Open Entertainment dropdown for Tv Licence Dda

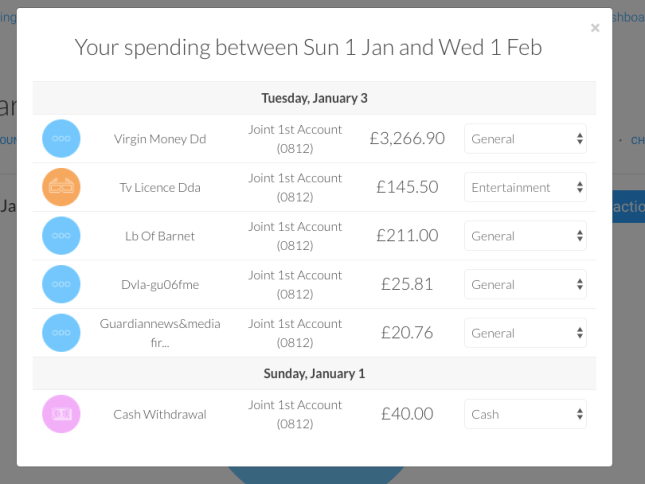tap(525, 187)
